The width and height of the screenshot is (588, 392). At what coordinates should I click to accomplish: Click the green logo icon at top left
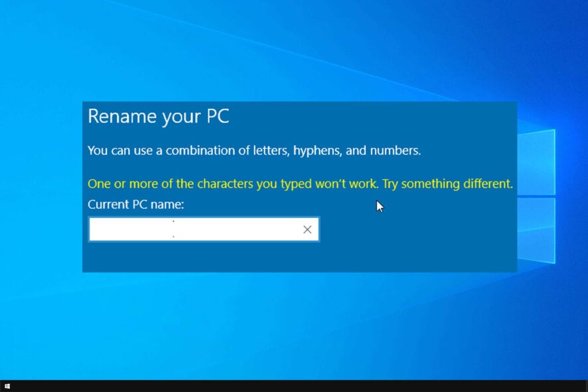(13, 13)
